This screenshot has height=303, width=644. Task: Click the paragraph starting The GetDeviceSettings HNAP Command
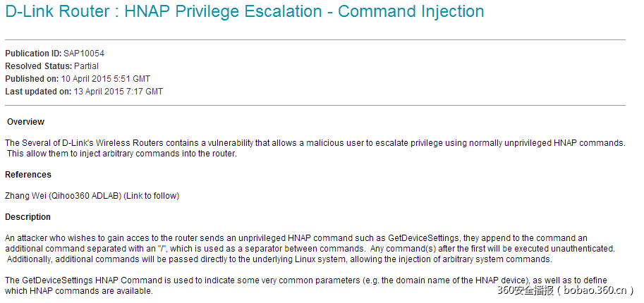point(303,285)
